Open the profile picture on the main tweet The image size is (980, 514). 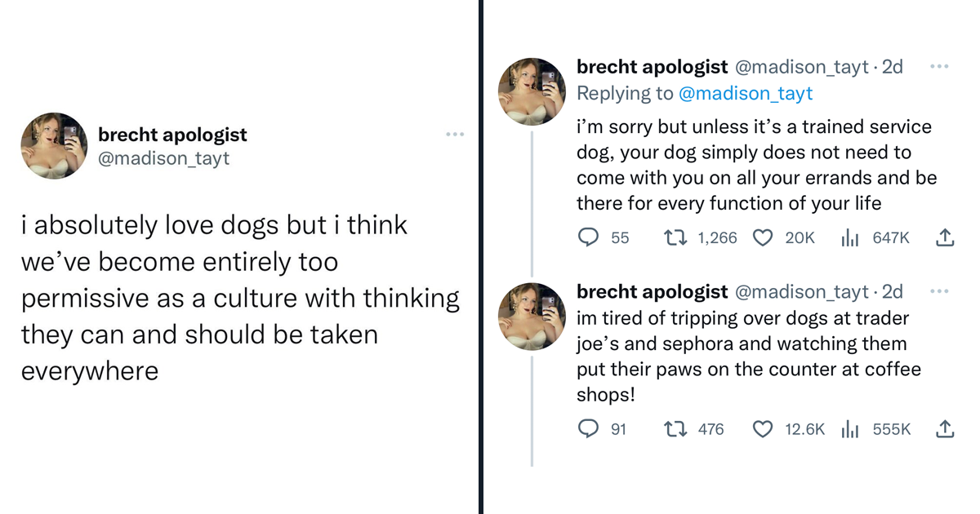pyautogui.click(x=54, y=145)
